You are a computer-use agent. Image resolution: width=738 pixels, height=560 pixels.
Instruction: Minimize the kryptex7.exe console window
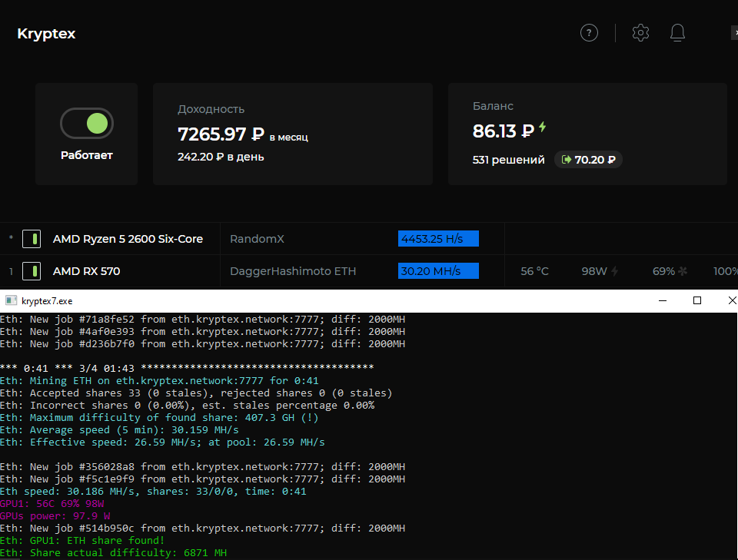663,301
